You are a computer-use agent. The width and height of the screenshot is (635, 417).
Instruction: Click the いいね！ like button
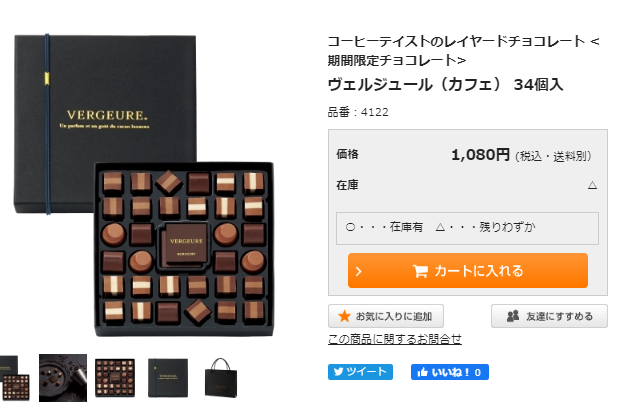(450, 372)
